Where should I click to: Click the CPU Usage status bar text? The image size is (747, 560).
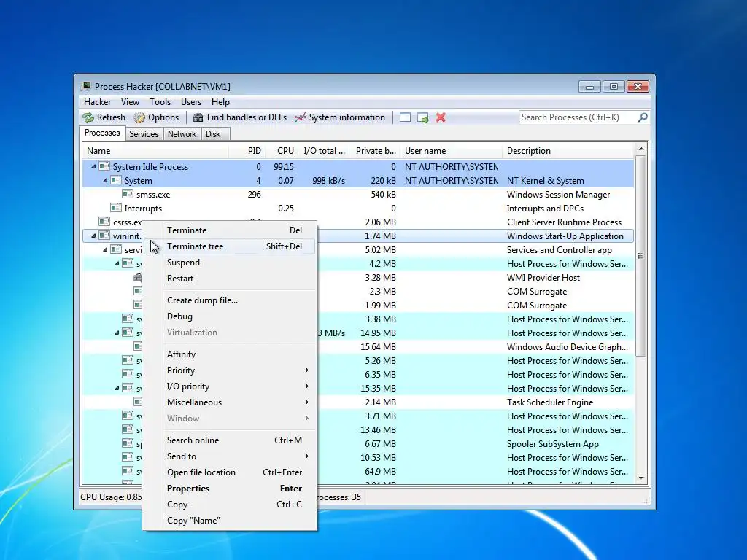[x=111, y=497]
